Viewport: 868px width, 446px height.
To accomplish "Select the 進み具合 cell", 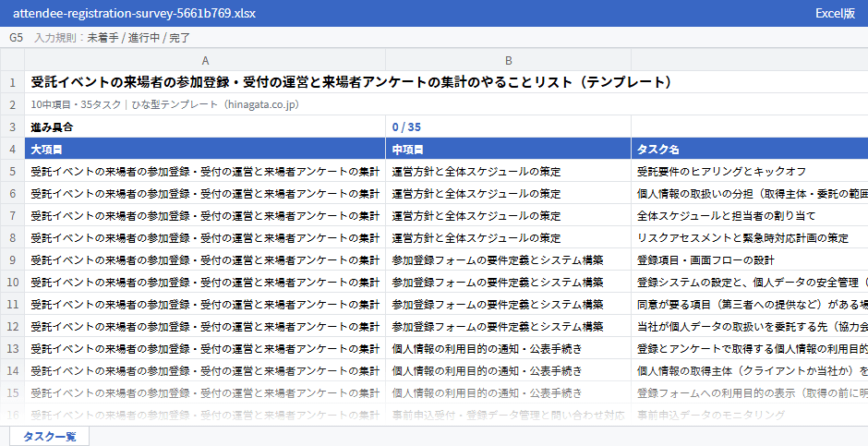I will tap(205, 127).
